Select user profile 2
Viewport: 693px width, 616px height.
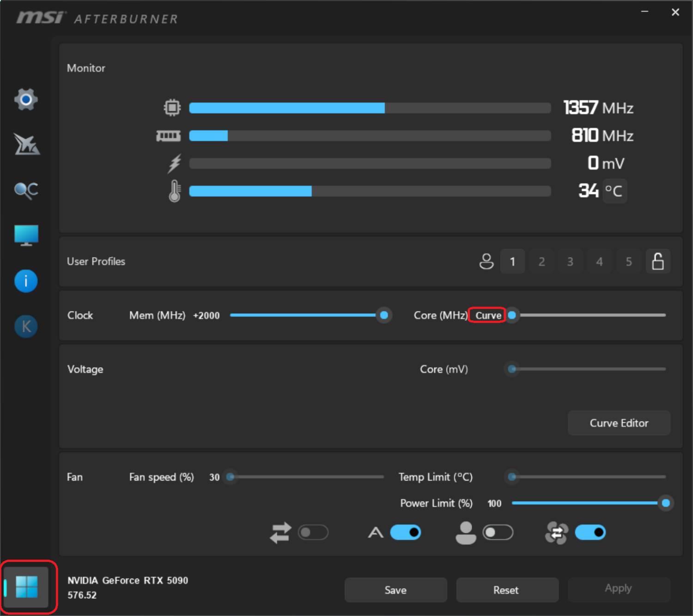(x=541, y=262)
